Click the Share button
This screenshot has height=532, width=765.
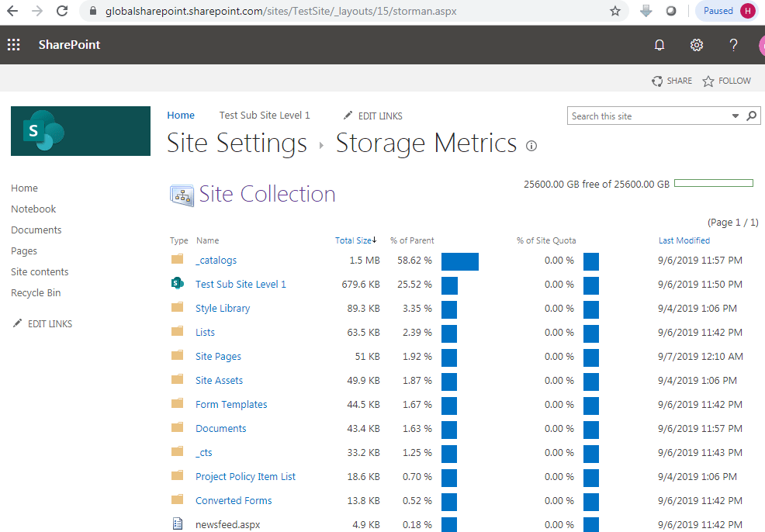point(672,81)
